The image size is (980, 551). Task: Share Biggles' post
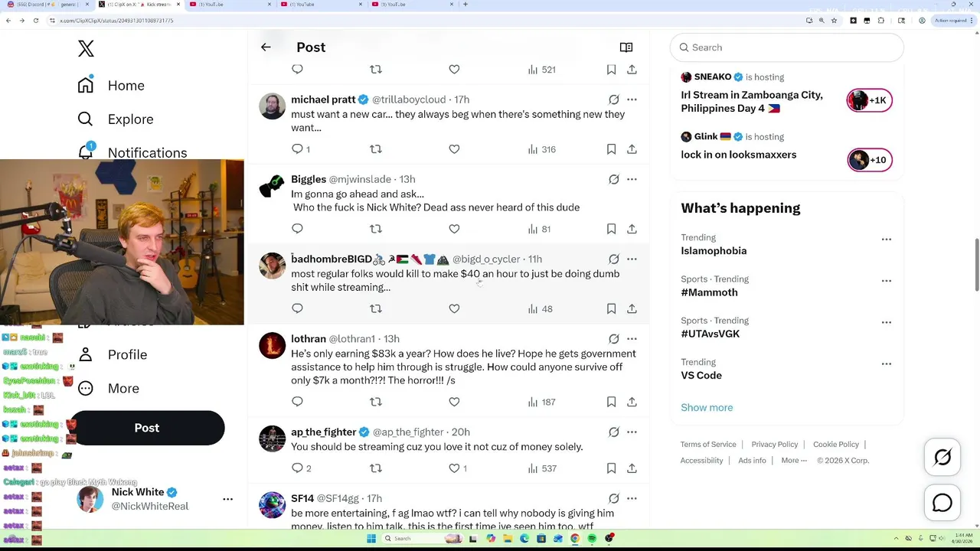632,229
